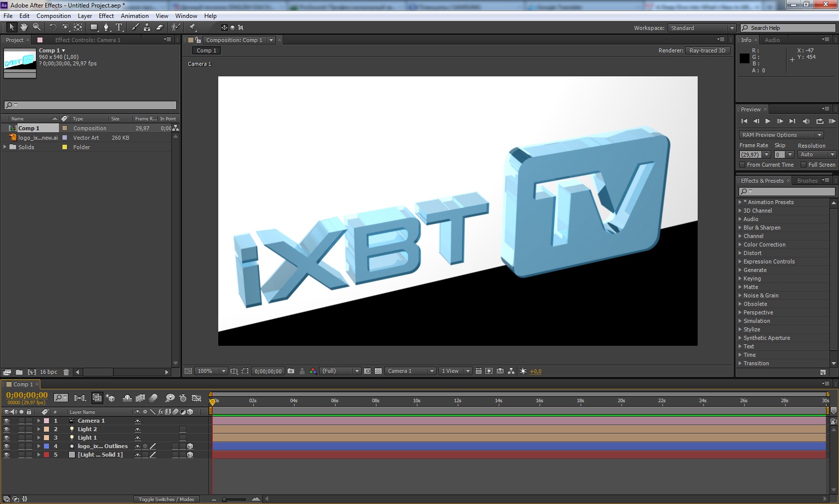Select the Clone Stamp tool

(x=147, y=27)
